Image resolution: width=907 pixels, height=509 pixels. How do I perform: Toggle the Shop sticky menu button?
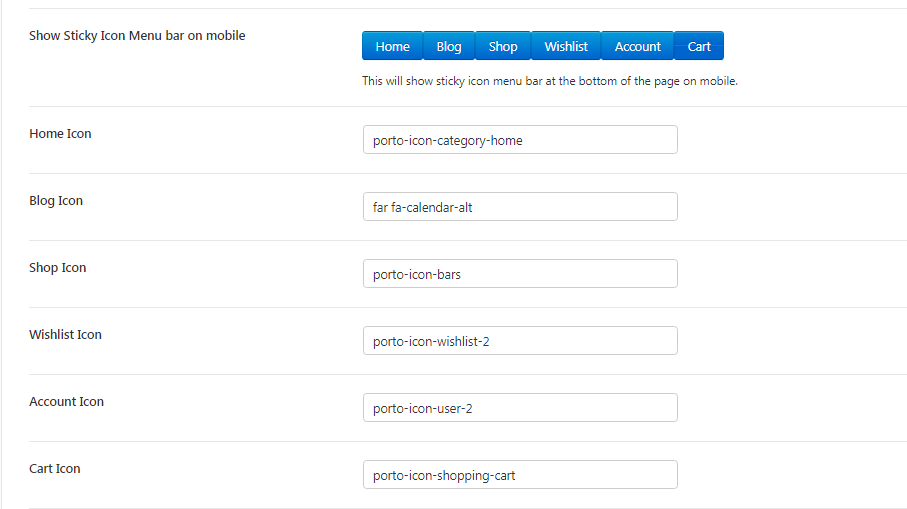pyautogui.click(x=503, y=46)
